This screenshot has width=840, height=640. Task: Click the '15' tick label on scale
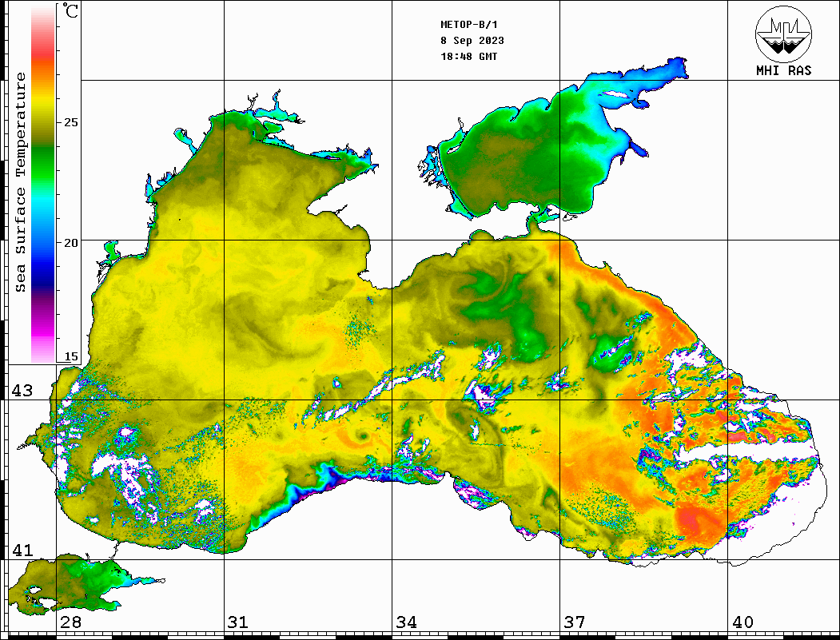point(70,356)
